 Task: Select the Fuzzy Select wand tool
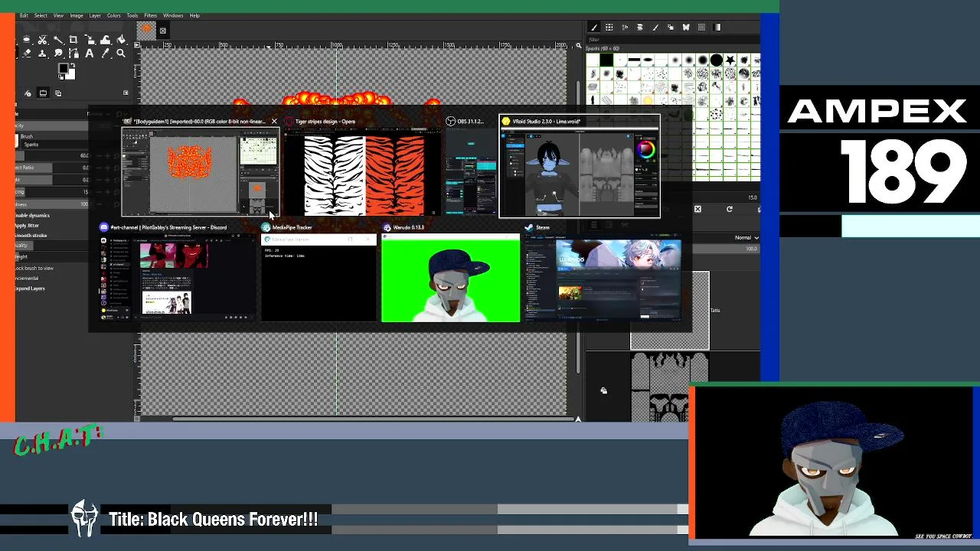pyautogui.click(x=58, y=40)
